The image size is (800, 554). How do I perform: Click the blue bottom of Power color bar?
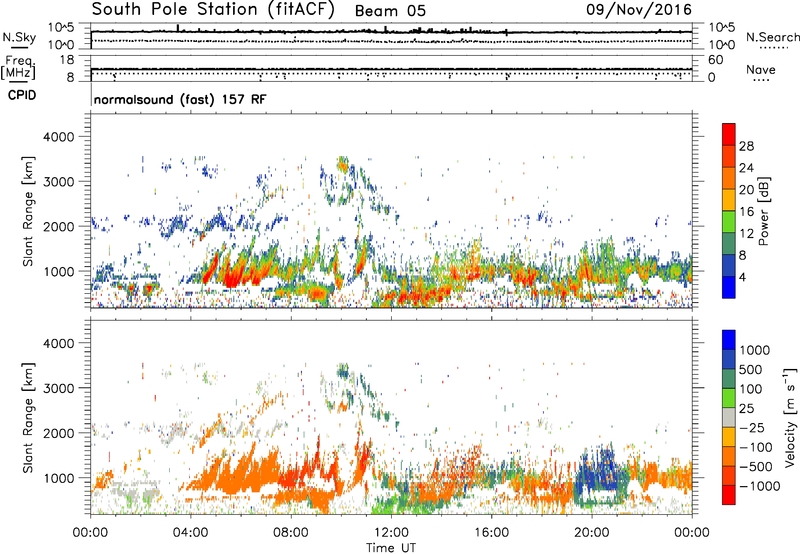click(x=729, y=287)
